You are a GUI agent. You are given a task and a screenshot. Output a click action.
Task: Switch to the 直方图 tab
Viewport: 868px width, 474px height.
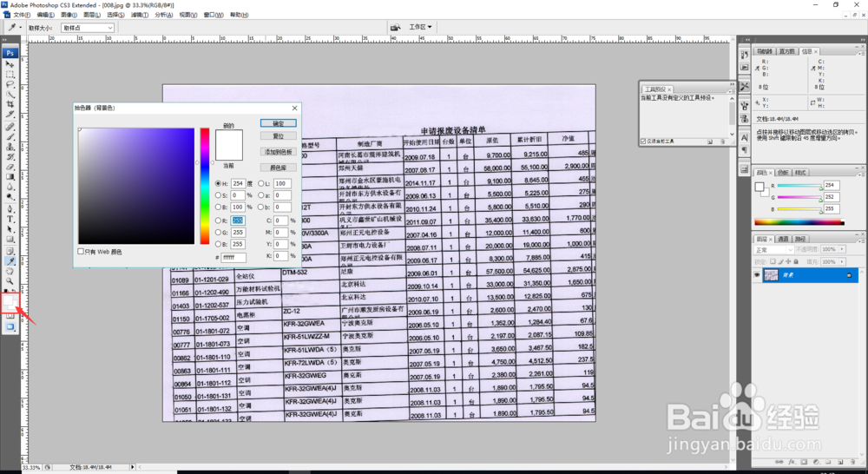pyautogui.click(x=786, y=51)
